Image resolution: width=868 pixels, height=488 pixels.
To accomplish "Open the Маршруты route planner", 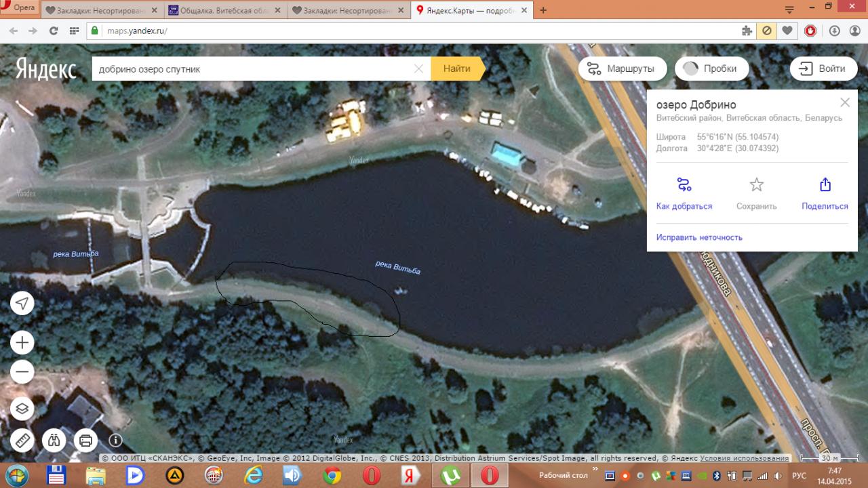I will coord(622,68).
